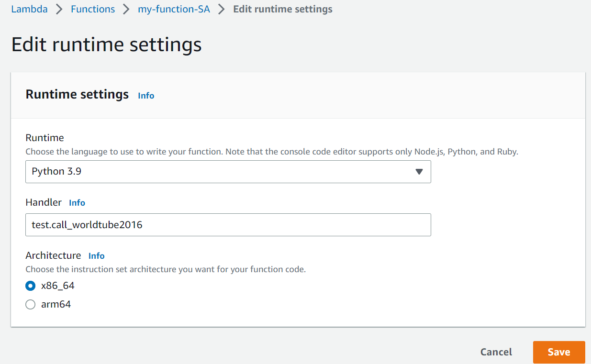This screenshot has height=364, width=591.
Task: Click the unselected arm64 radio circle
Action: [30, 304]
